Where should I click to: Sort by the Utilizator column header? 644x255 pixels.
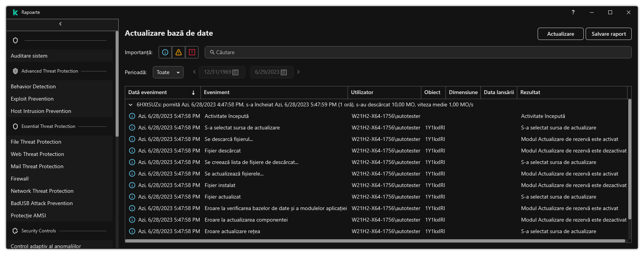coord(362,92)
